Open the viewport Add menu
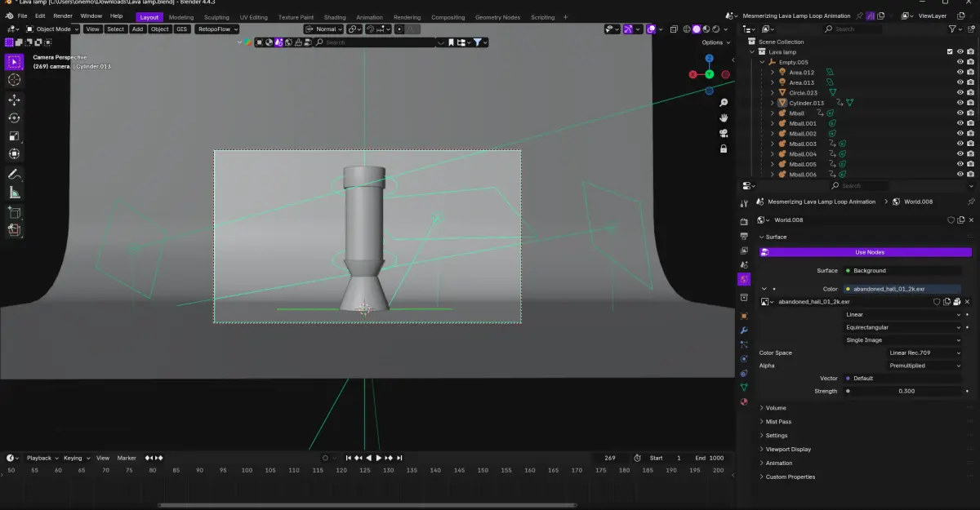The width and height of the screenshot is (980, 510). tap(137, 29)
